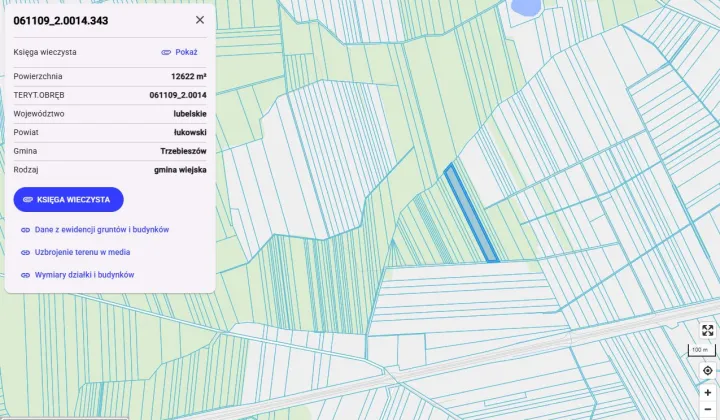Click the highlighted blue parcel on map
720x420 pixels.
click(x=472, y=214)
